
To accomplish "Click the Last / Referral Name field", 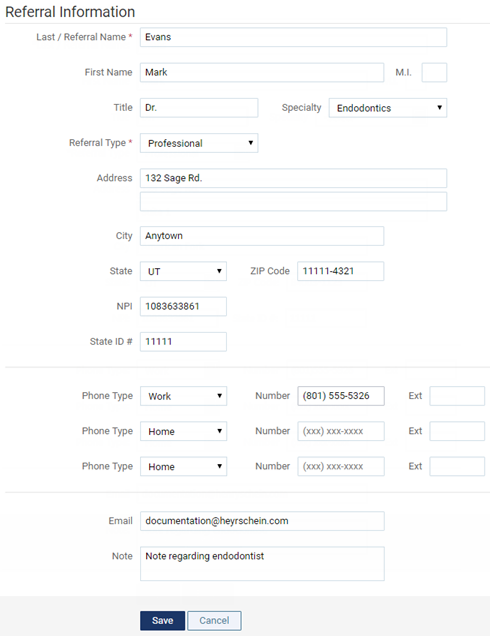I will pyautogui.click(x=293, y=37).
